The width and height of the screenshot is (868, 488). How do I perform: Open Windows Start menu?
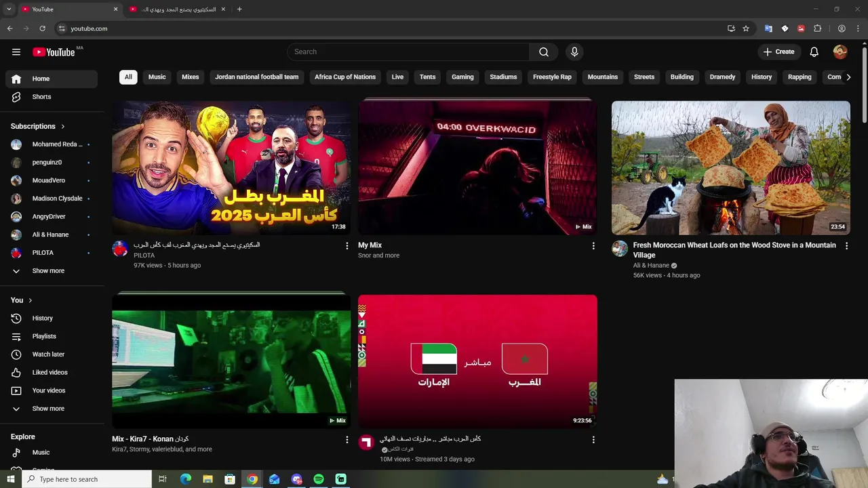coord(10,479)
